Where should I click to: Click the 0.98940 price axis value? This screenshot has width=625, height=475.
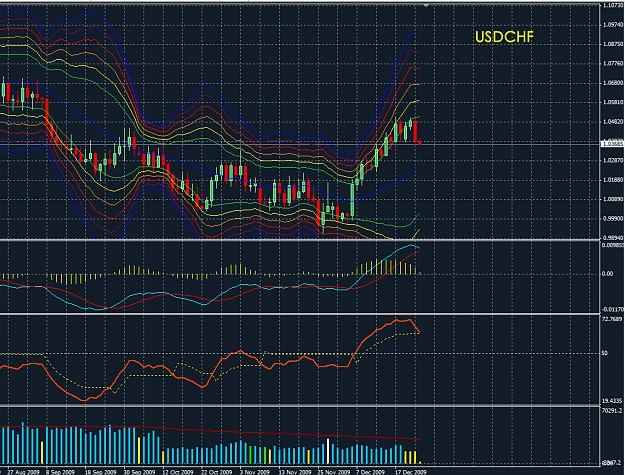click(613, 238)
